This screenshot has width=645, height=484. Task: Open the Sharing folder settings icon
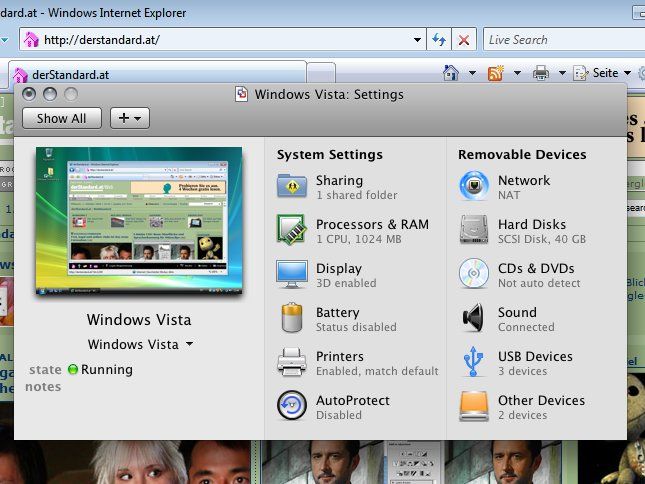point(291,187)
